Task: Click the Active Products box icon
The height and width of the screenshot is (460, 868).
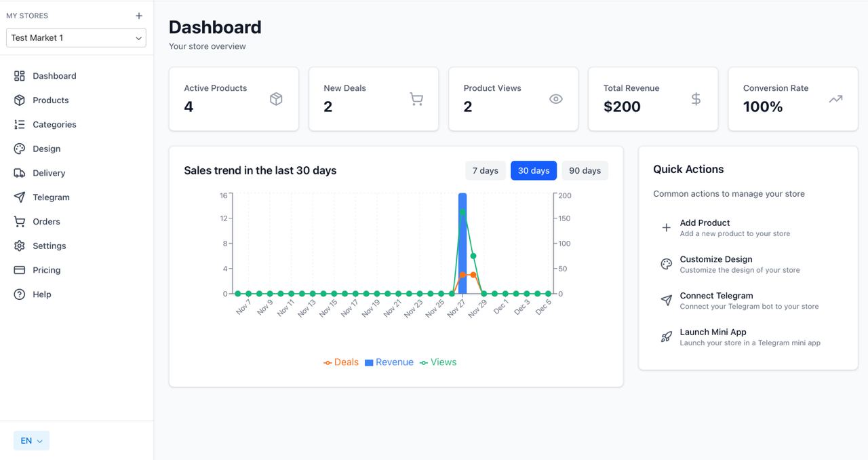Action: point(276,99)
